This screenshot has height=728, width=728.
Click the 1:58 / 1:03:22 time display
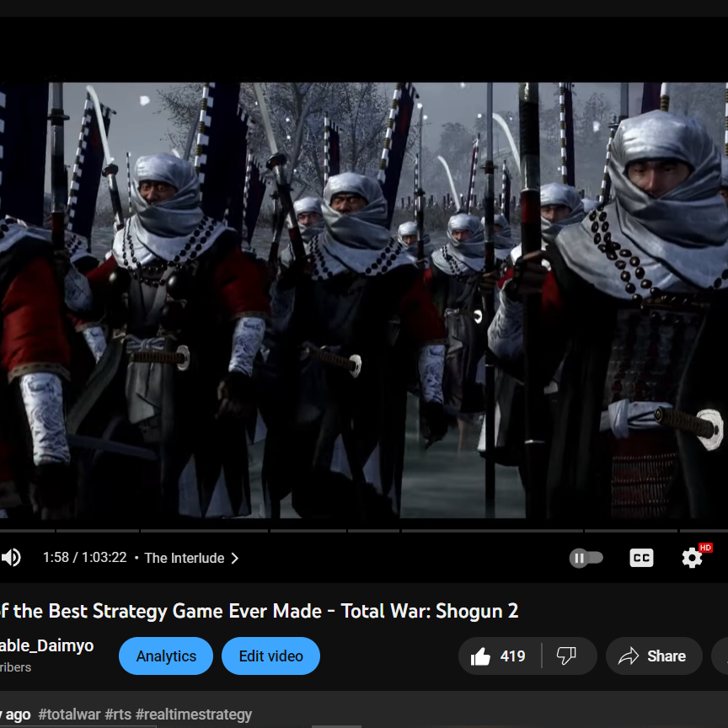coord(84,558)
